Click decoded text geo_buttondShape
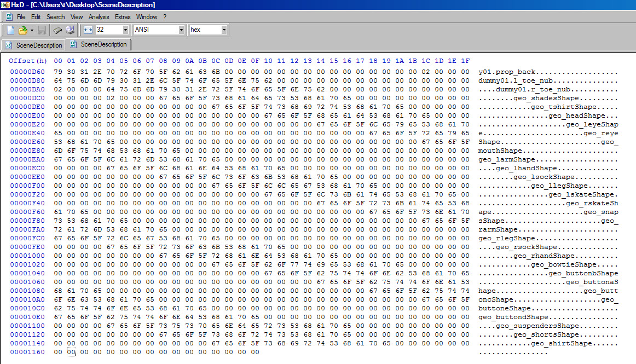 pos(513,317)
